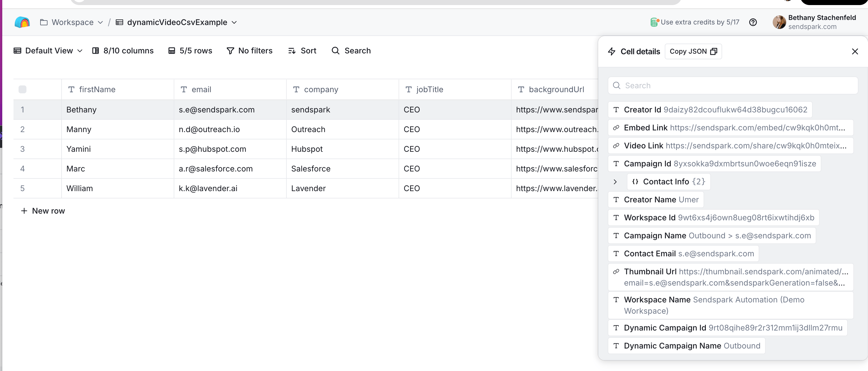Click the Hubspot company cell
The height and width of the screenshot is (371, 868).
[343, 149]
